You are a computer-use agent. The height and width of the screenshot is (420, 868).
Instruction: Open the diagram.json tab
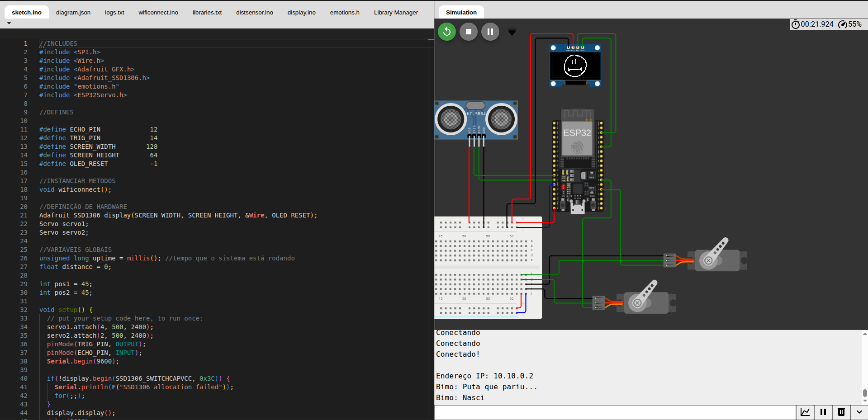(73, 12)
